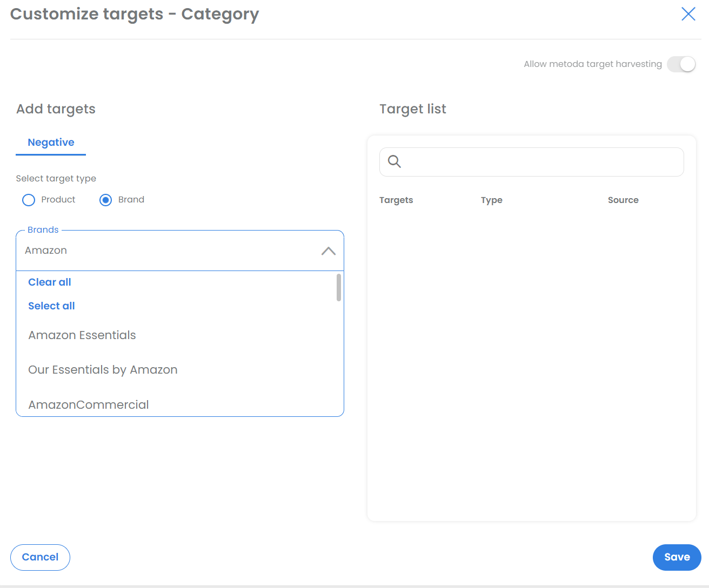Image resolution: width=709 pixels, height=588 pixels.
Task: Click the Save button
Action: click(677, 557)
